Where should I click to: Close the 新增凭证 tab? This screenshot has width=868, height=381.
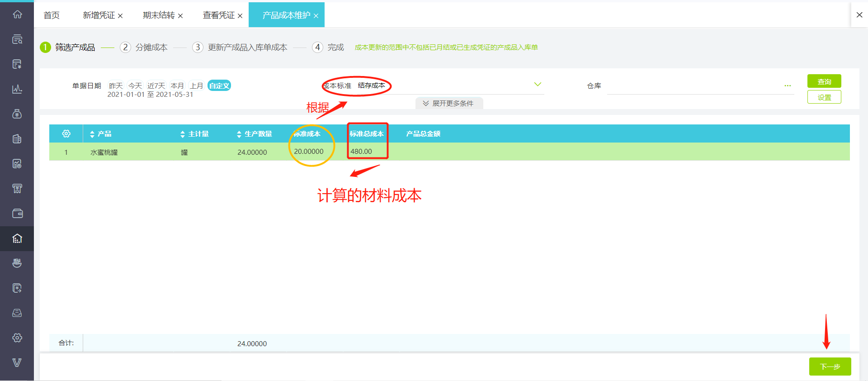[x=120, y=16]
